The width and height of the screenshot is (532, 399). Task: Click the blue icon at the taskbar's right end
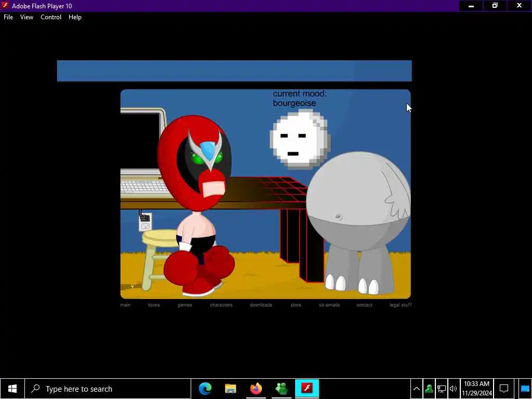525,389
